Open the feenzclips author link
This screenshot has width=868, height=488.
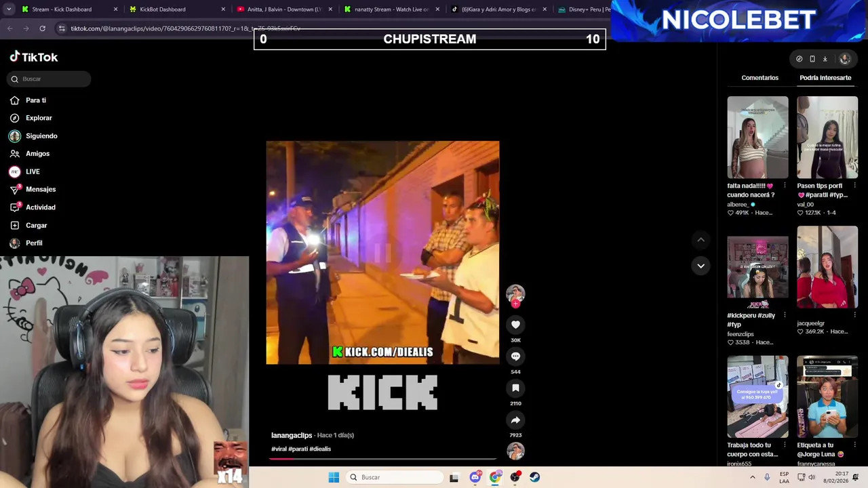pos(741,334)
